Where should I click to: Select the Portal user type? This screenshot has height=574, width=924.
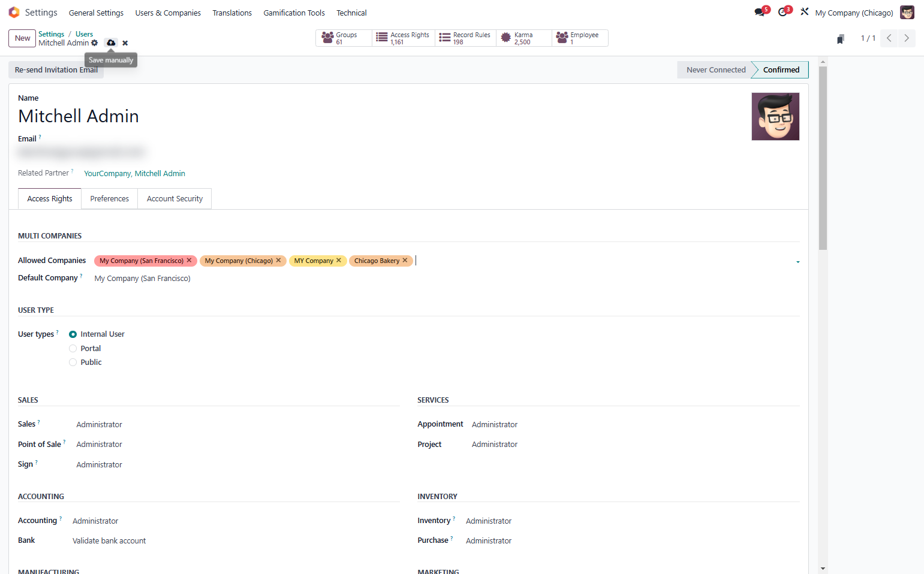click(73, 349)
